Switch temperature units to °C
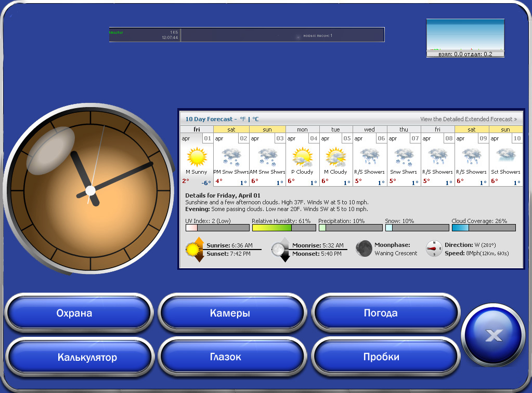The width and height of the screenshot is (532, 393). (x=255, y=119)
